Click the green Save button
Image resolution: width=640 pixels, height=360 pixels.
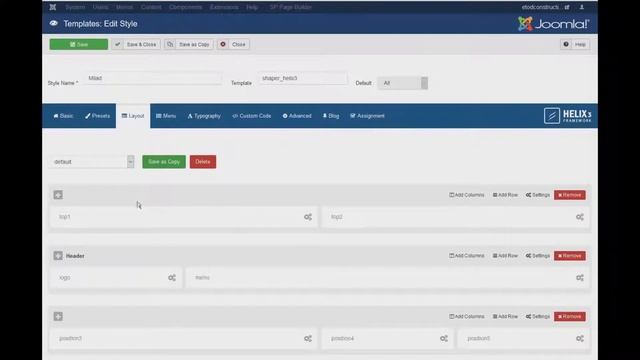tap(79, 44)
